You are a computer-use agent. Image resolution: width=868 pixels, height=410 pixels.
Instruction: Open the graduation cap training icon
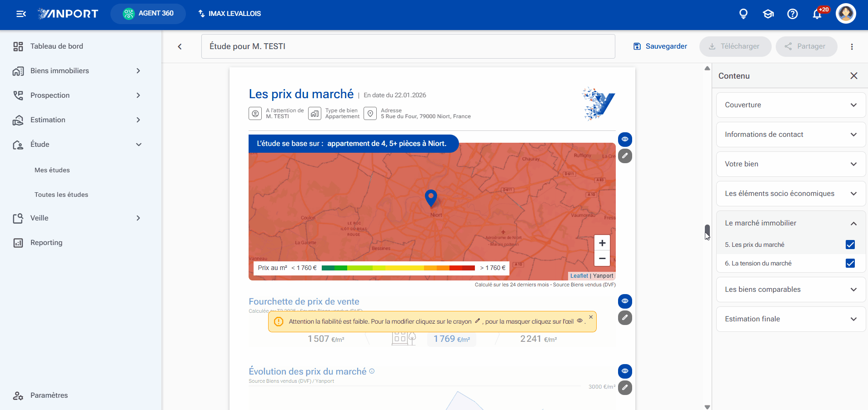click(768, 14)
